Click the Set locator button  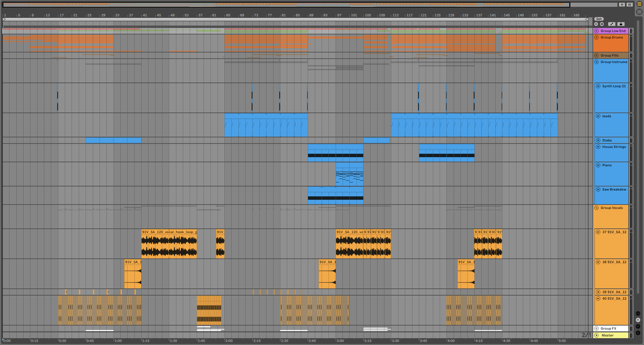click(x=599, y=19)
